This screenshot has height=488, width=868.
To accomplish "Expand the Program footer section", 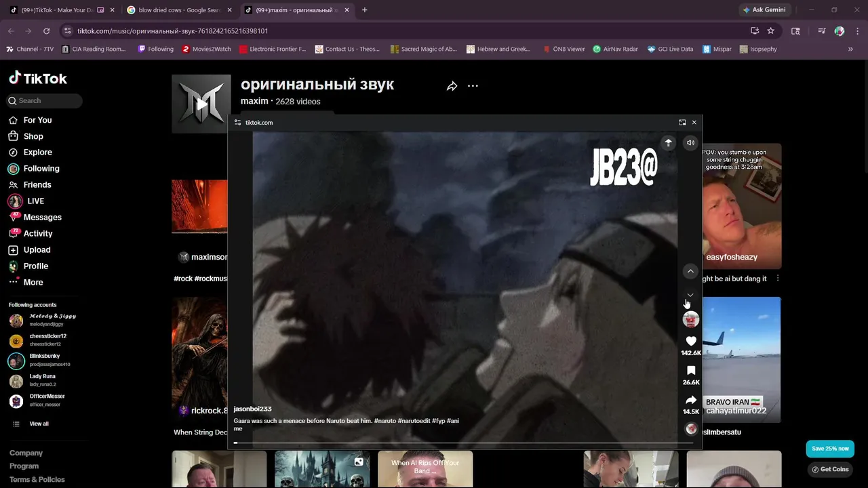I will (x=24, y=466).
